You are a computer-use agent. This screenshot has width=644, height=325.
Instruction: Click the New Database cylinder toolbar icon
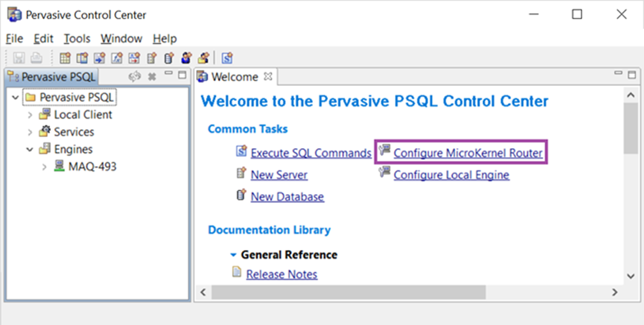click(x=169, y=58)
